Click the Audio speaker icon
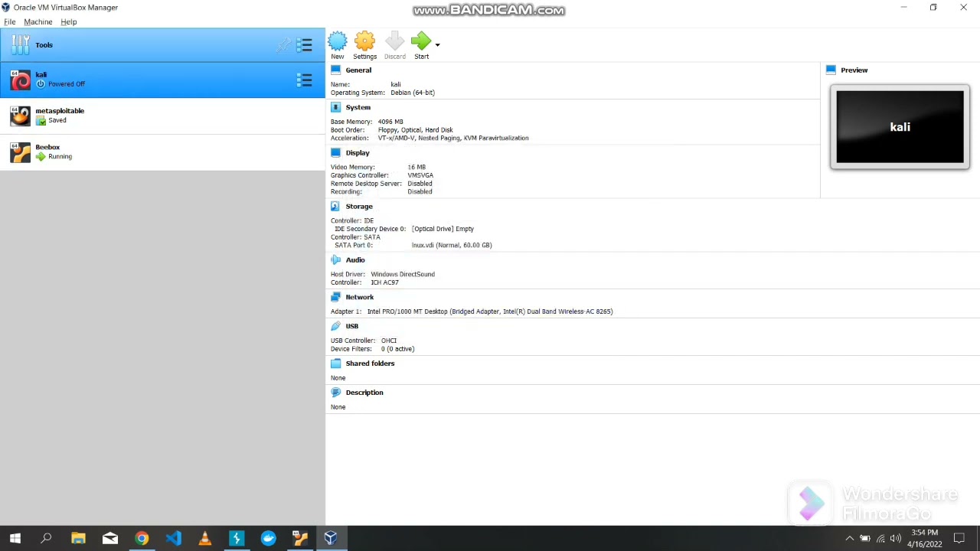The height and width of the screenshot is (551, 980). pyautogui.click(x=335, y=260)
